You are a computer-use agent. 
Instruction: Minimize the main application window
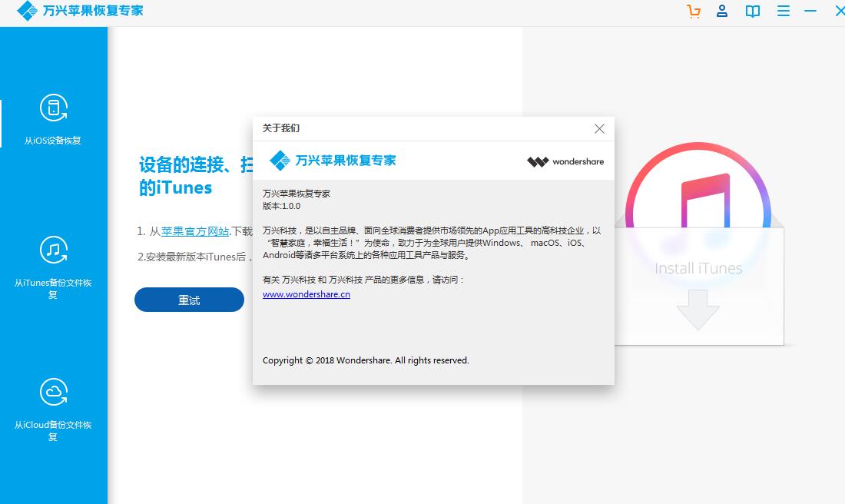pyautogui.click(x=810, y=11)
